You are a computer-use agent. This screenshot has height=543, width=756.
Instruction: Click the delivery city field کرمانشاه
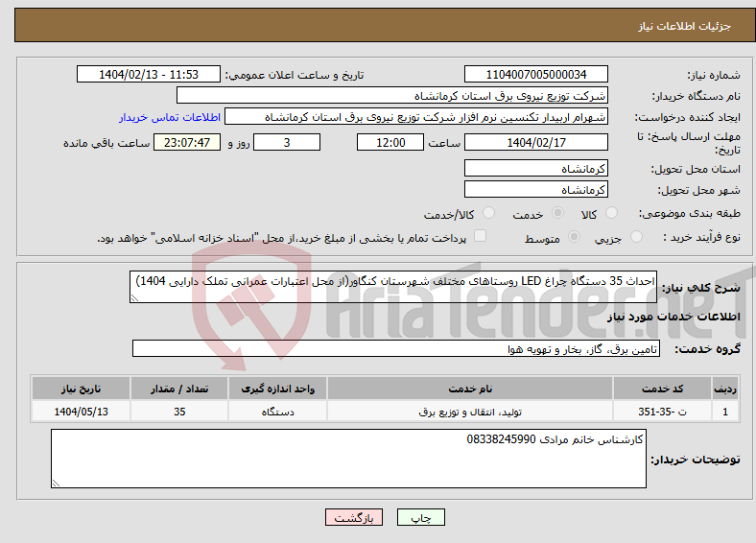tap(536, 189)
